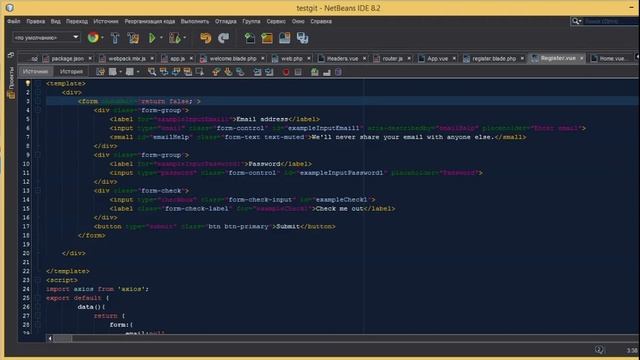Click Clean and Build Project icon
This screenshot has height=360, width=640.
[133, 38]
